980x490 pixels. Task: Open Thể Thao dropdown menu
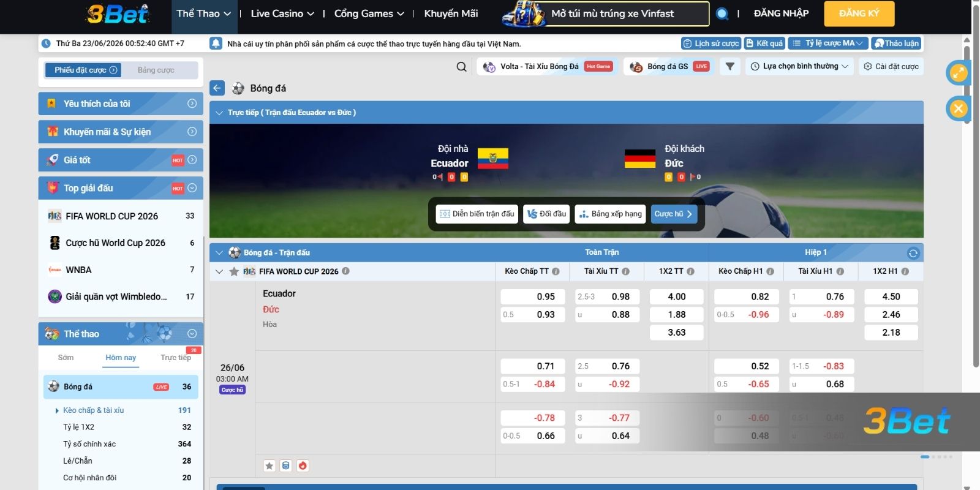204,13
